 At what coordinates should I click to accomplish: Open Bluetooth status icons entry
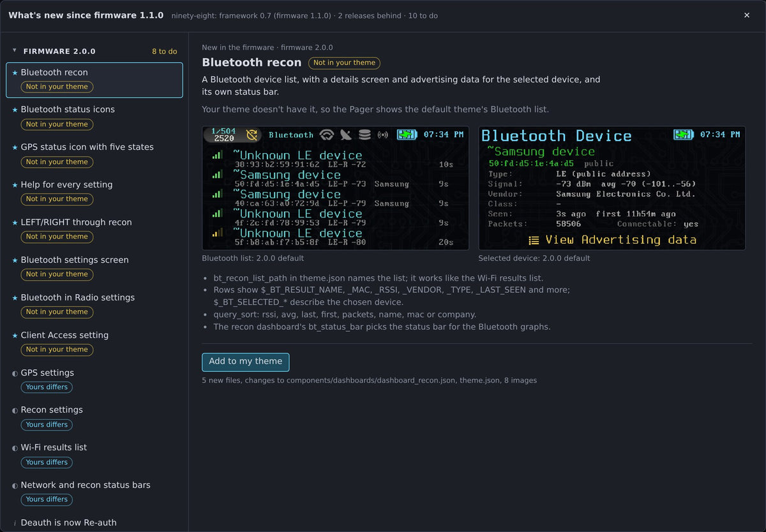tap(94, 117)
